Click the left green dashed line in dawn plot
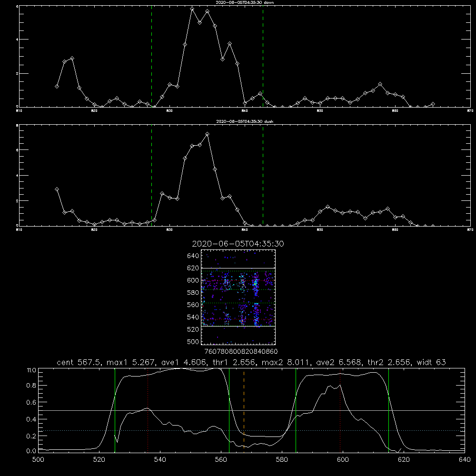 [151, 56]
